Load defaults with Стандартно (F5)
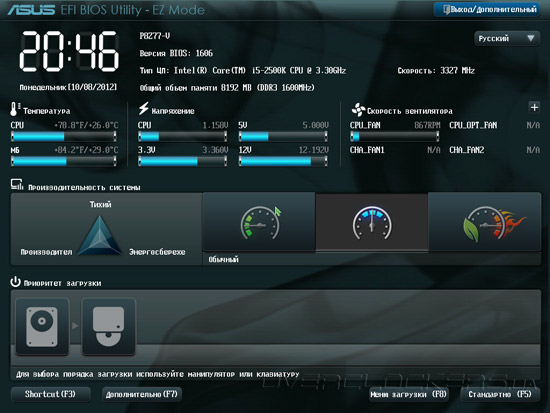Screen dimensions: 550x413 tap(500, 394)
